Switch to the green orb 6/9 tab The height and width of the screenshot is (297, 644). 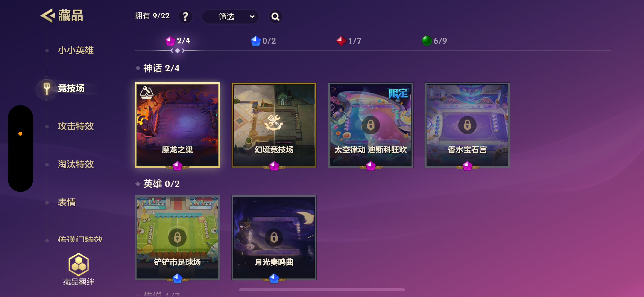434,41
